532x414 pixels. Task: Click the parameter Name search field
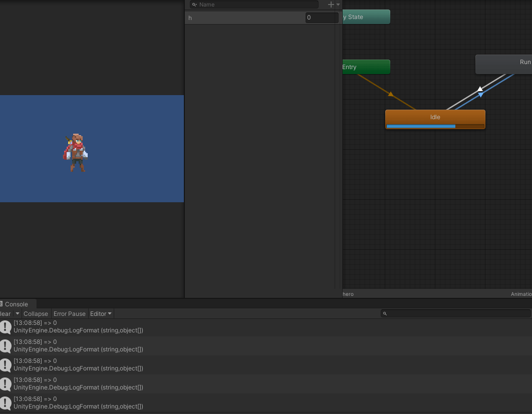[x=254, y=5]
